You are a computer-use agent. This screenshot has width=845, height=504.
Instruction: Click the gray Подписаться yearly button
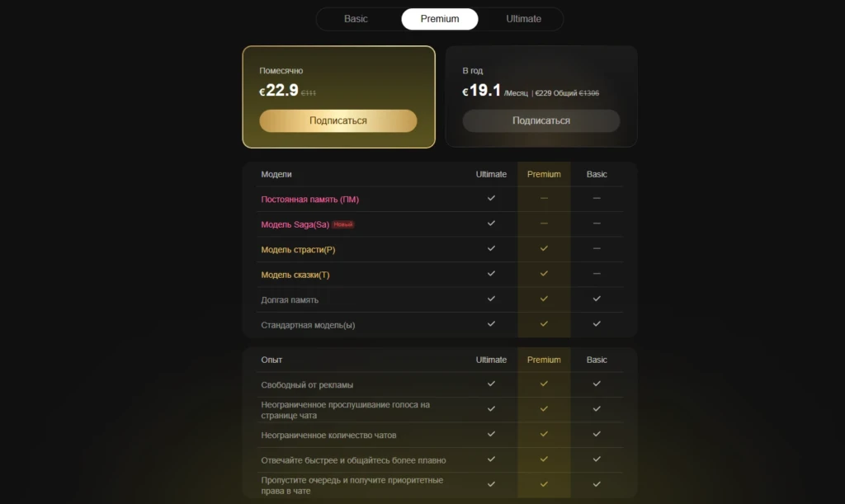tap(541, 120)
